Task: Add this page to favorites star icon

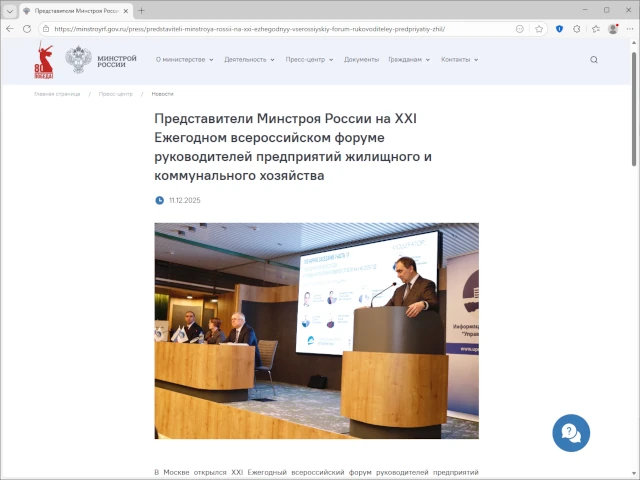Action: pos(539,29)
